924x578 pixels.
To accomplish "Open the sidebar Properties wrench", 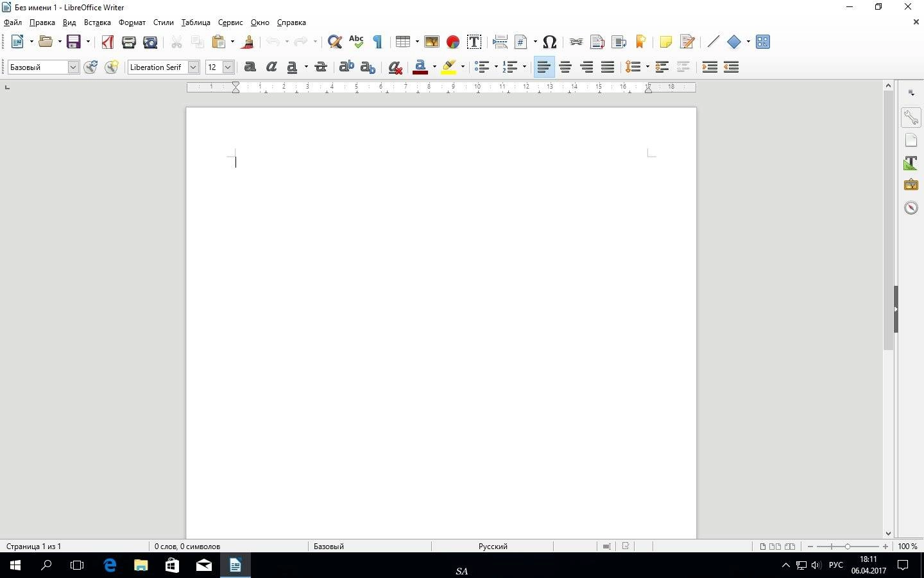I will coord(911,117).
